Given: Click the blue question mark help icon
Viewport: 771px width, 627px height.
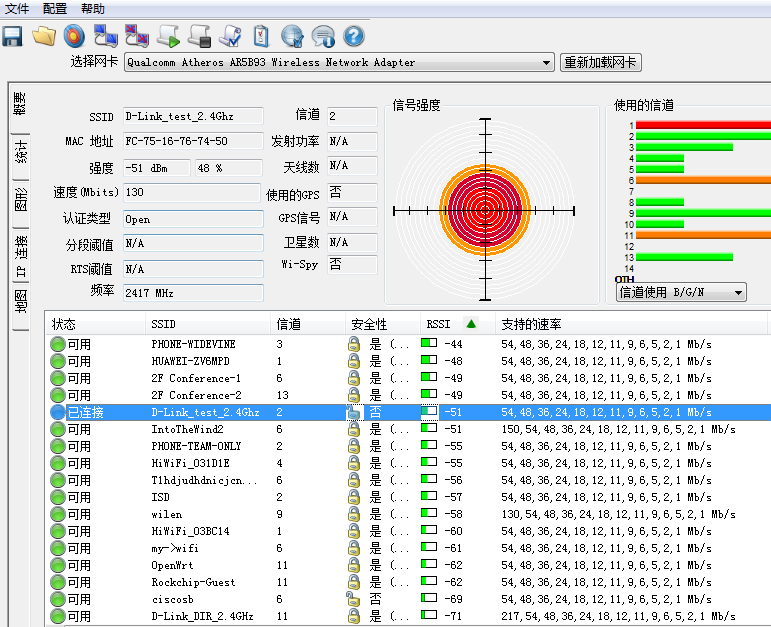Looking at the screenshot, I should click(x=353, y=37).
